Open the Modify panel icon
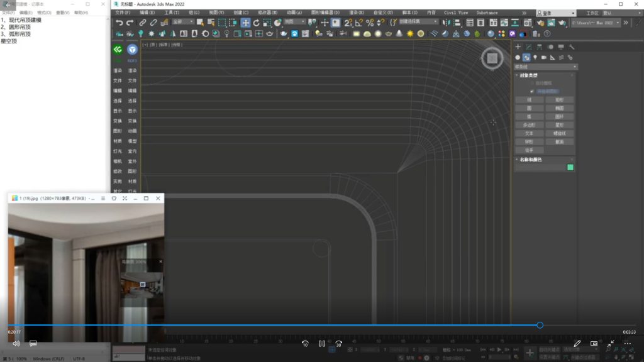The width and height of the screenshot is (644, 362). point(528,47)
